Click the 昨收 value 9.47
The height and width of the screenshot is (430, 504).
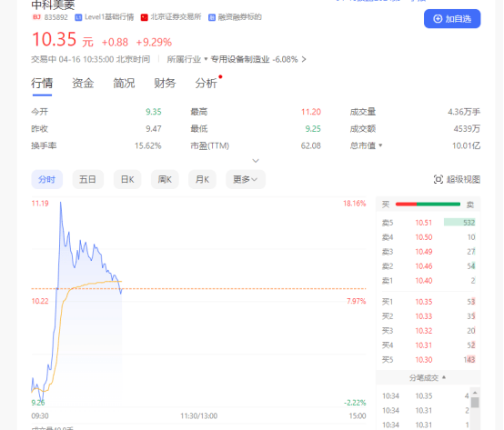point(154,129)
